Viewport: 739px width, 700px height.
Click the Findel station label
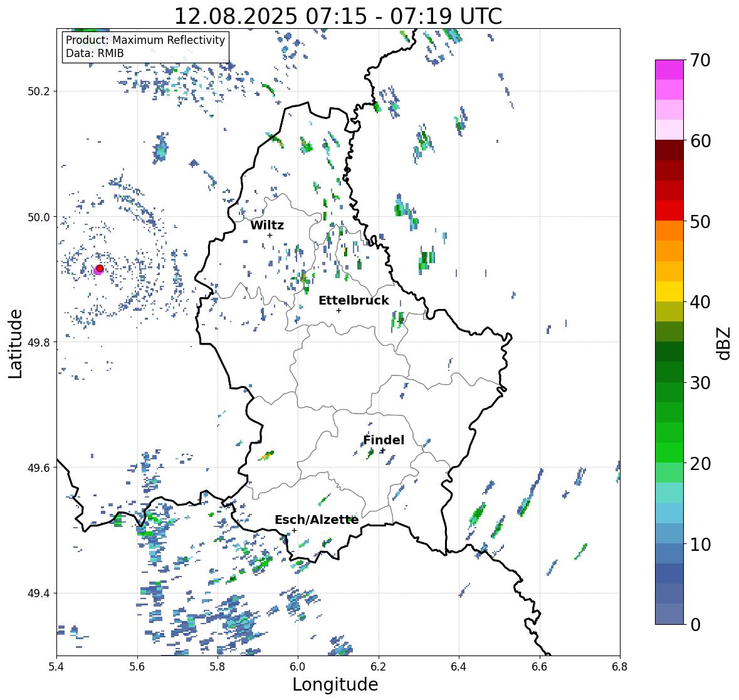(x=384, y=440)
